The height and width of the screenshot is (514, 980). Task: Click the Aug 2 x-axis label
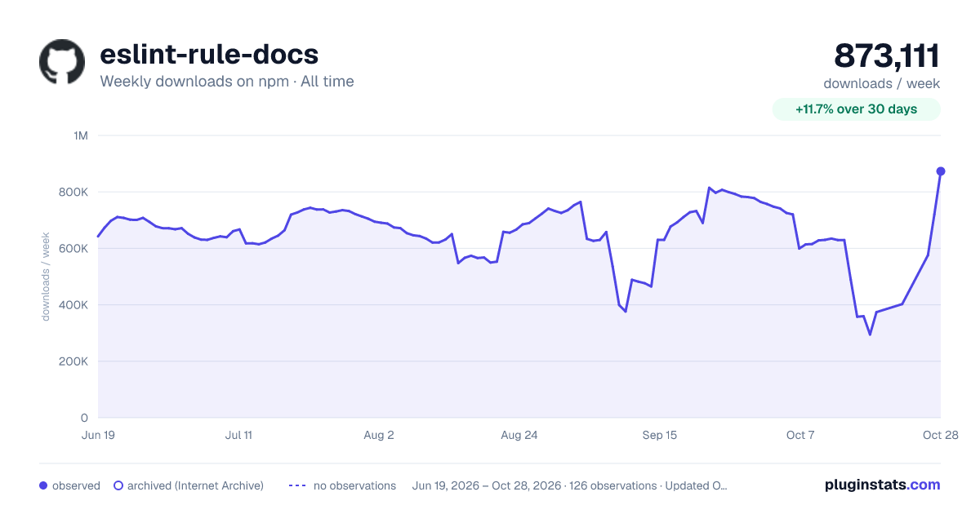click(x=379, y=435)
